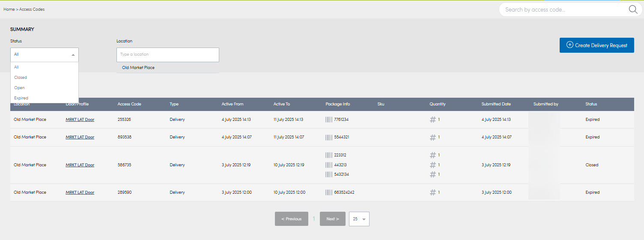The image size is (644, 240).
Task: Click barcode icon beside package 663524242
Action: 329,192
